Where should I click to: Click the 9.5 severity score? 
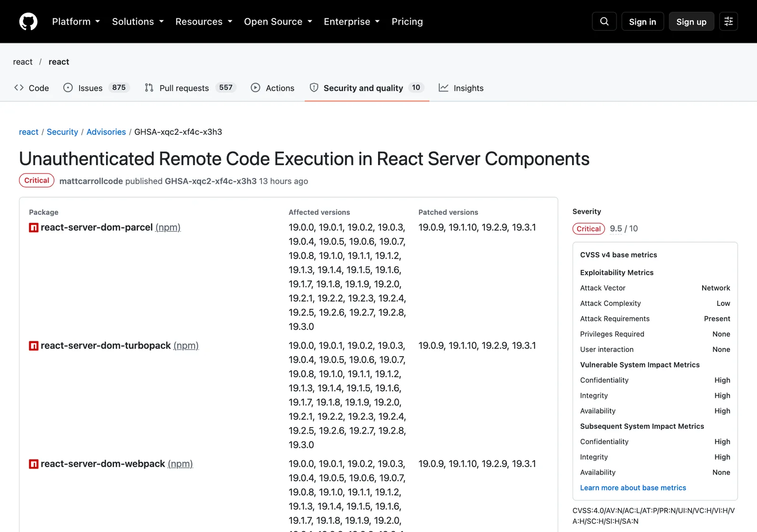point(616,229)
